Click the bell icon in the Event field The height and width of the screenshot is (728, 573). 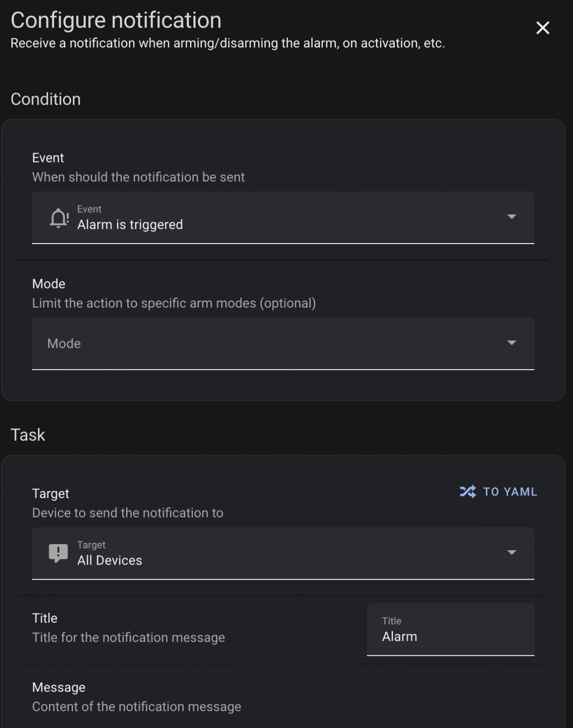click(x=58, y=218)
